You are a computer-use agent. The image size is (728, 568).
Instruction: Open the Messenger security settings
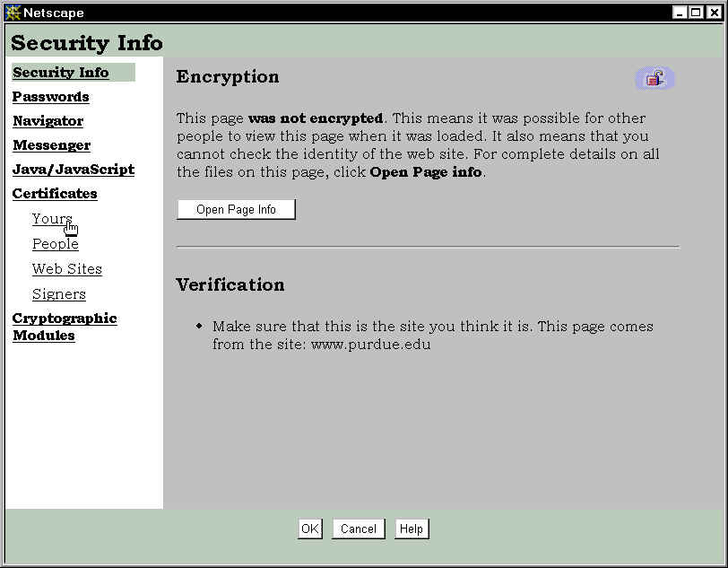(51, 145)
